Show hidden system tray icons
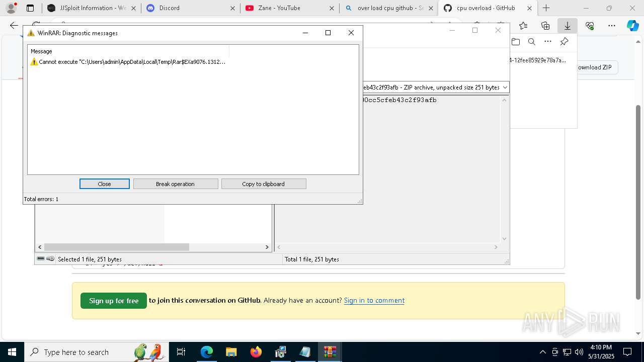Image resolution: width=644 pixels, height=362 pixels. [542, 352]
